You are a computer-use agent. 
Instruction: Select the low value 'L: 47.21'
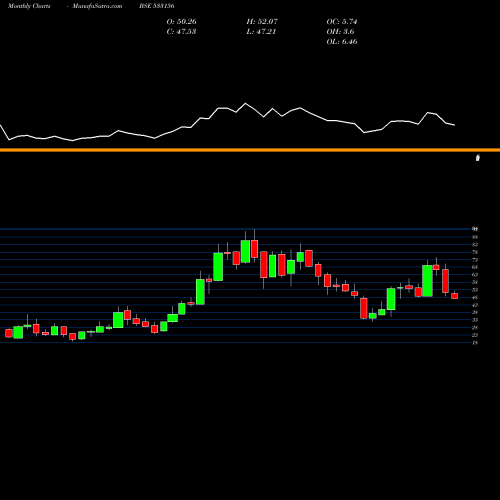261,32
